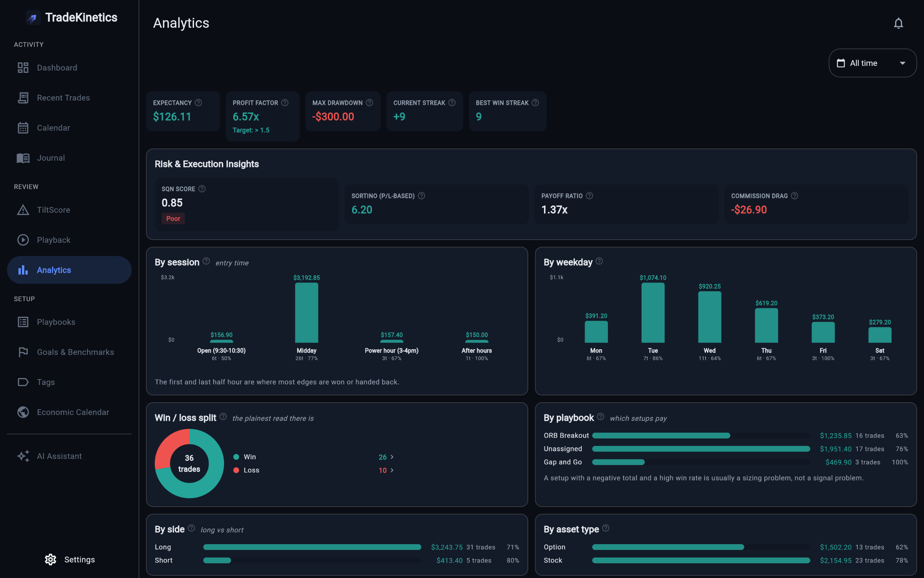
Task: Expand the Loss trades chevron showing 10
Action: pyautogui.click(x=392, y=470)
